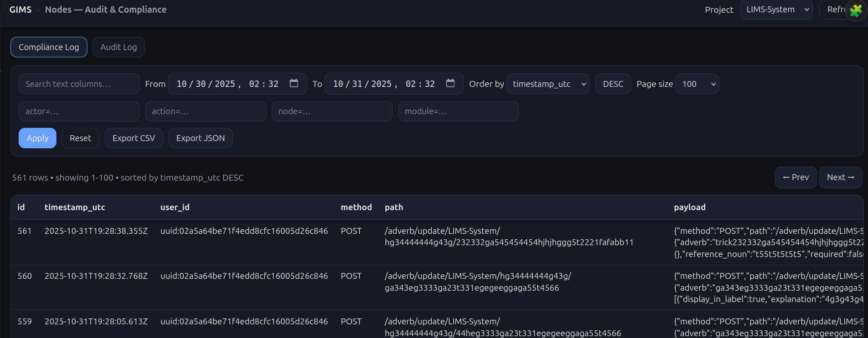This screenshot has width=868, height=338.
Task: Click the Export JSON button
Action: click(x=201, y=138)
